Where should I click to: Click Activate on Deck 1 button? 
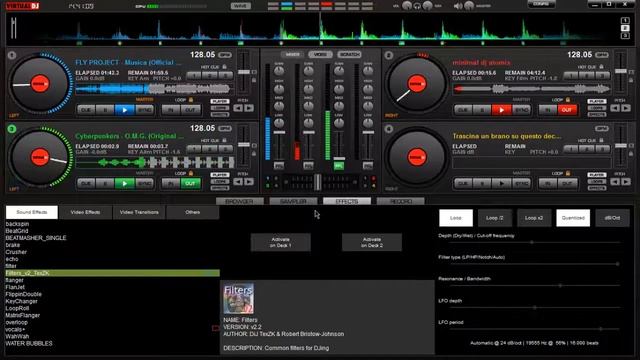point(280,242)
